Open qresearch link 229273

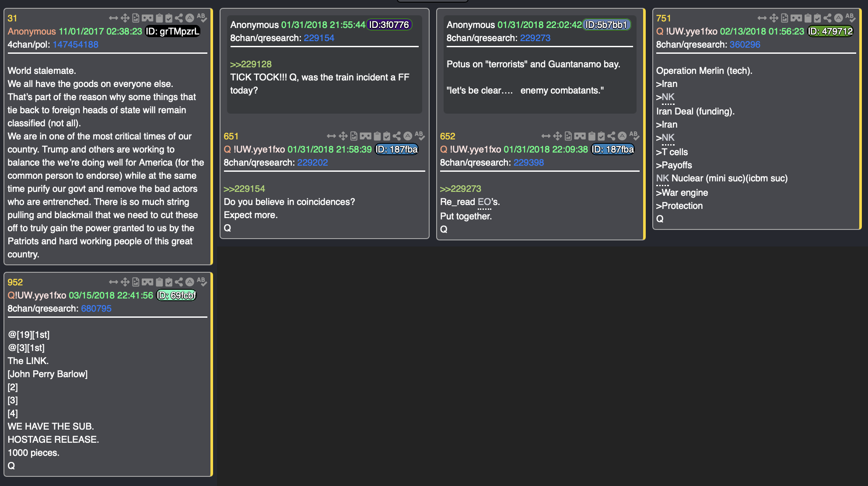click(535, 38)
